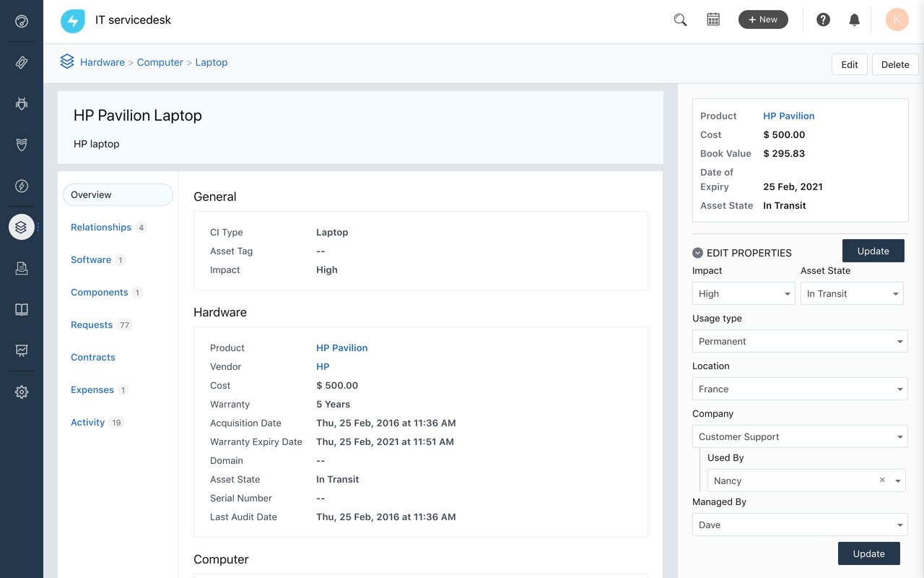The image size is (924, 578).
Task: Click the bottom Update button
Action: tap(869, 553)
